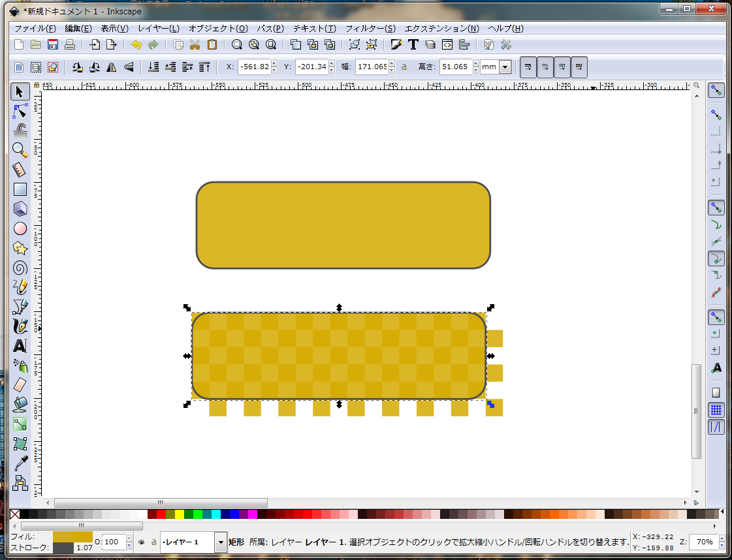The height and width of the screenshot is (560, 732).
Task: Toggle the layer lock in status bar
Action: coord(153,542)
